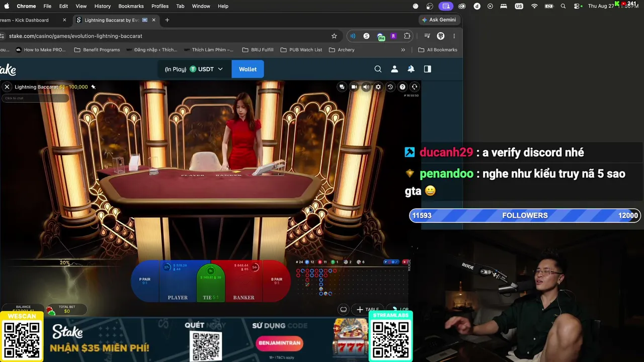Open the Stake profile user icon
Image resolution: width=644 pixels, height=362 pixels.
[x=394, y=69]
